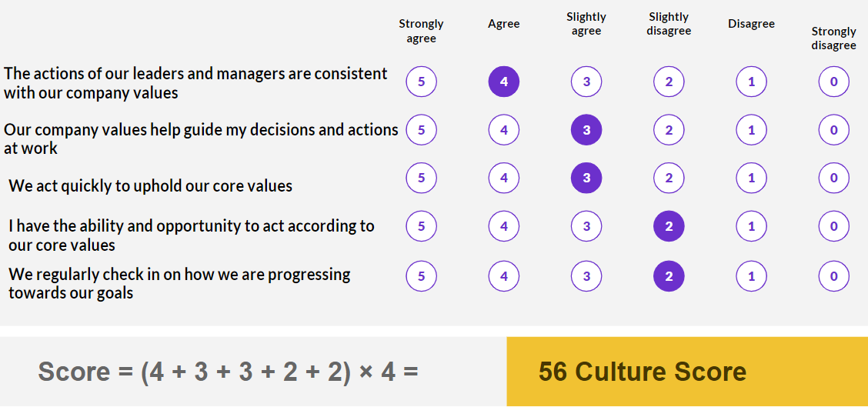Viewport: 868px width, 407px height.
Task: Choose 4 for regularly check in on goals
Action: pyautogui.click(x=504, y=275)
